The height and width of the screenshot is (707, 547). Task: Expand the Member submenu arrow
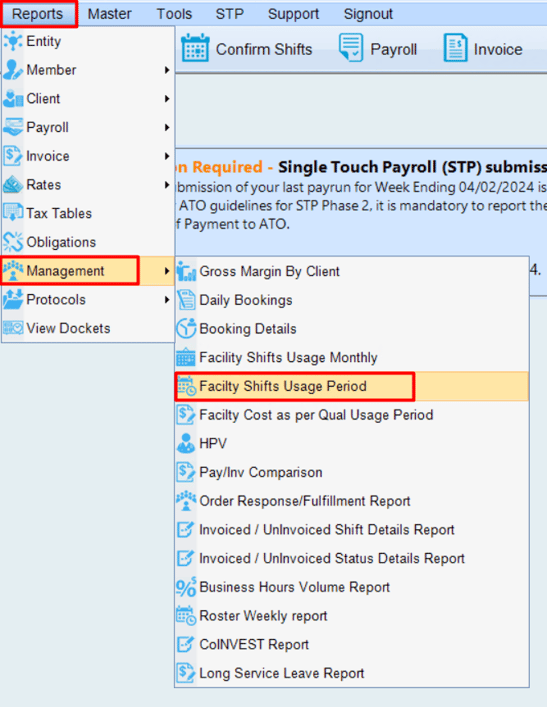point(167,70)
